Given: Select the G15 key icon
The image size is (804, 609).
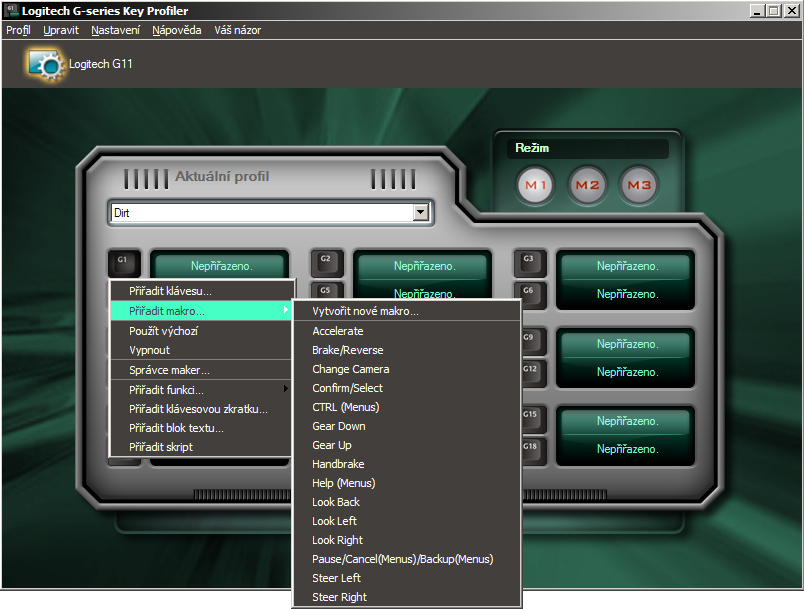Looking at the screenshot, I should click(x=529, y=418).
